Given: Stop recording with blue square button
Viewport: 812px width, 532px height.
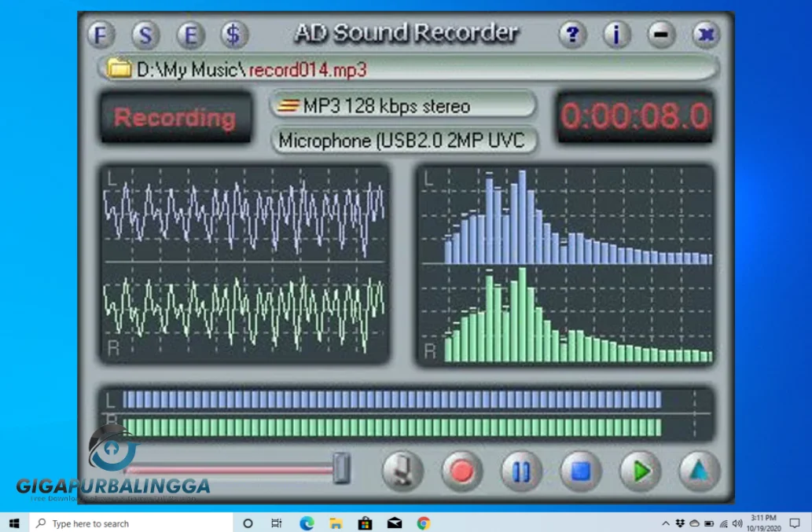Looking at the screenshot, I should (x=581, y=471).
